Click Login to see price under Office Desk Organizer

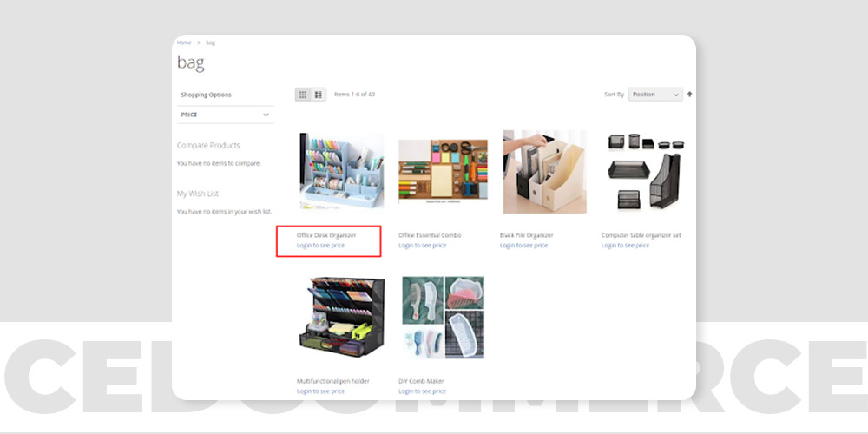[320, 246]
